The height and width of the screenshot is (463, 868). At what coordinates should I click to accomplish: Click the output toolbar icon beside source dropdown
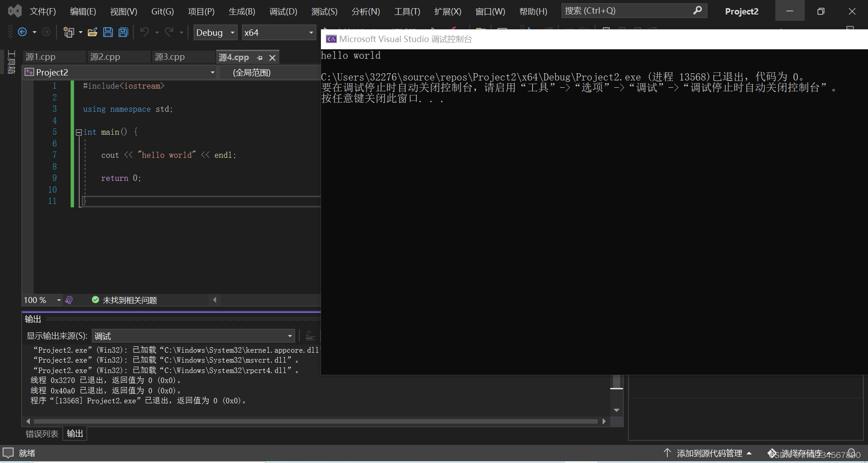(x=310, y=335)
